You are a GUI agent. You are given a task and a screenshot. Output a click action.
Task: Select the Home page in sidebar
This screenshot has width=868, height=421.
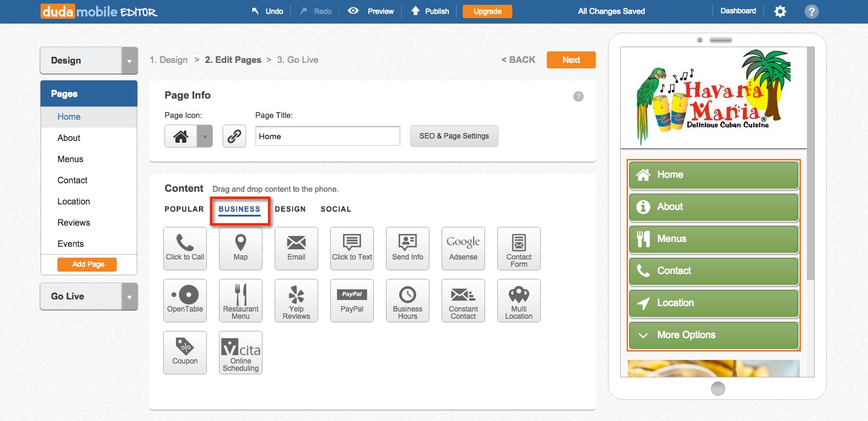coord(89,117)
